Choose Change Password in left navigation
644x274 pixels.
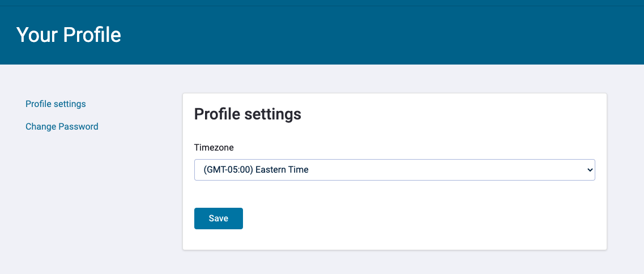point(62,126)
